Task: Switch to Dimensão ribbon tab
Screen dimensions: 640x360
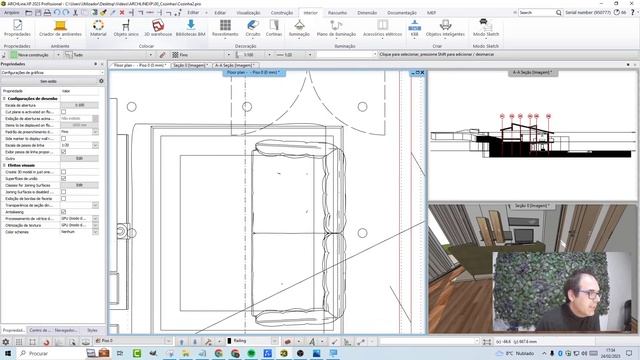Action: pyautogui.click(x=367, y=13)
